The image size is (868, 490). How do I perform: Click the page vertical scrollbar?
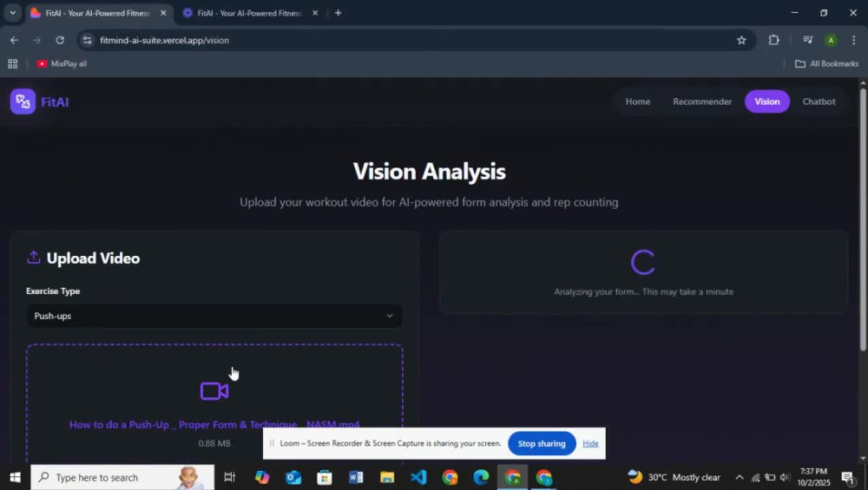click(863, 219)
